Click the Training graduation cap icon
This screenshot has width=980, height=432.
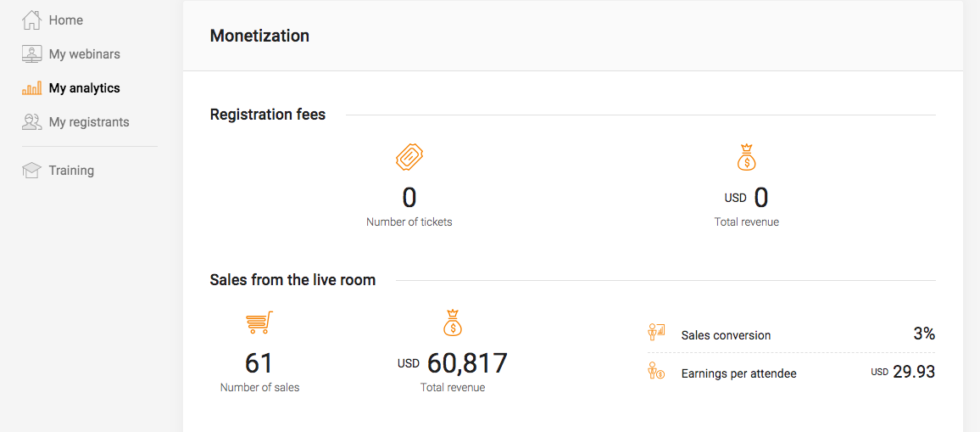[31, 171]
